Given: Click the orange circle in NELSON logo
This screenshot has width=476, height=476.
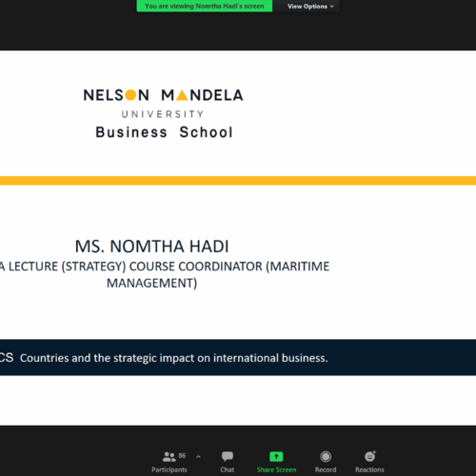Looking at the screenshot, I should (130, 95).
